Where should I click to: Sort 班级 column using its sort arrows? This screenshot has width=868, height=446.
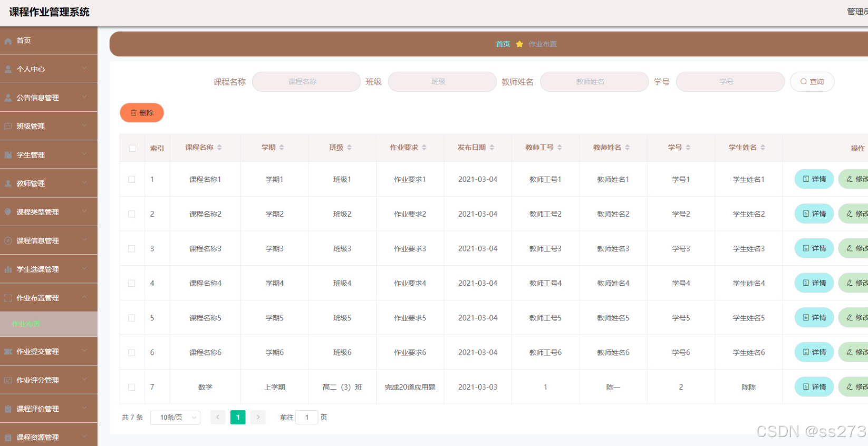pyautogui.click(x=349, y=148)
